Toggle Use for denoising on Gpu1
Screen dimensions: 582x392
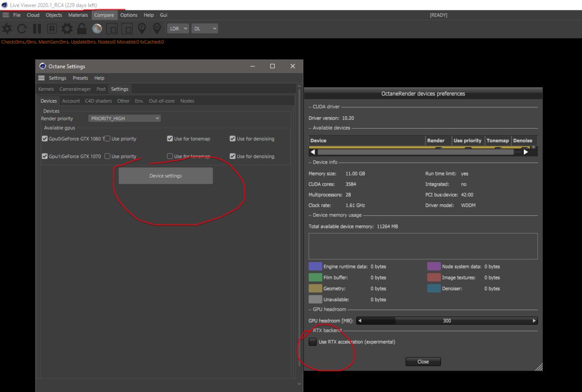(x=233, y=156)
